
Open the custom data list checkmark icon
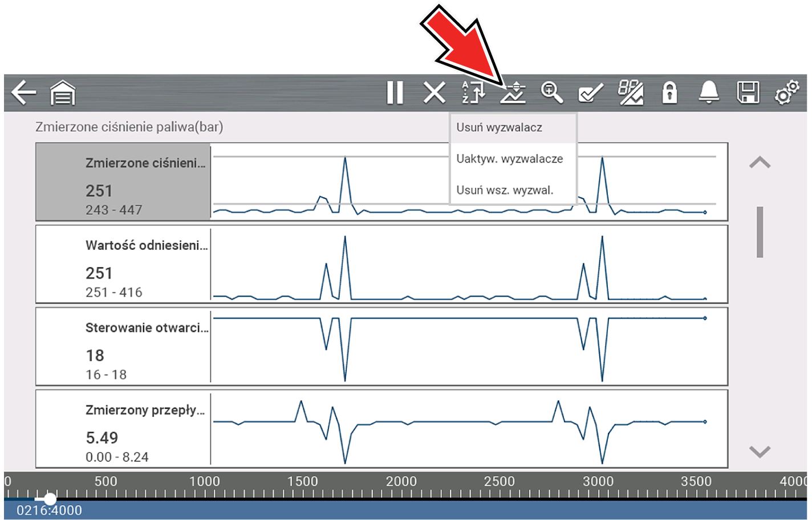click(591, 92)
